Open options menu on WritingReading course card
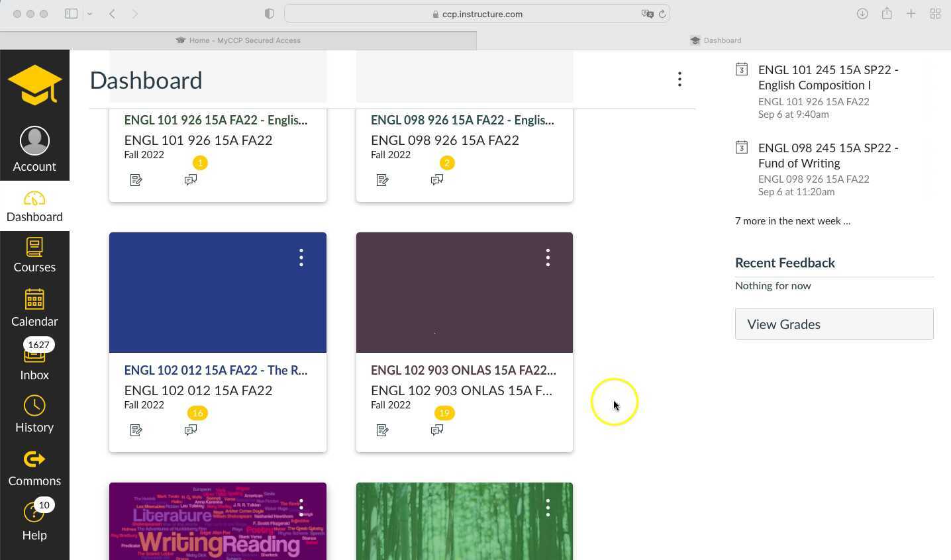Image resolution: width=951 pixels, height=560 pixels. 301,507
